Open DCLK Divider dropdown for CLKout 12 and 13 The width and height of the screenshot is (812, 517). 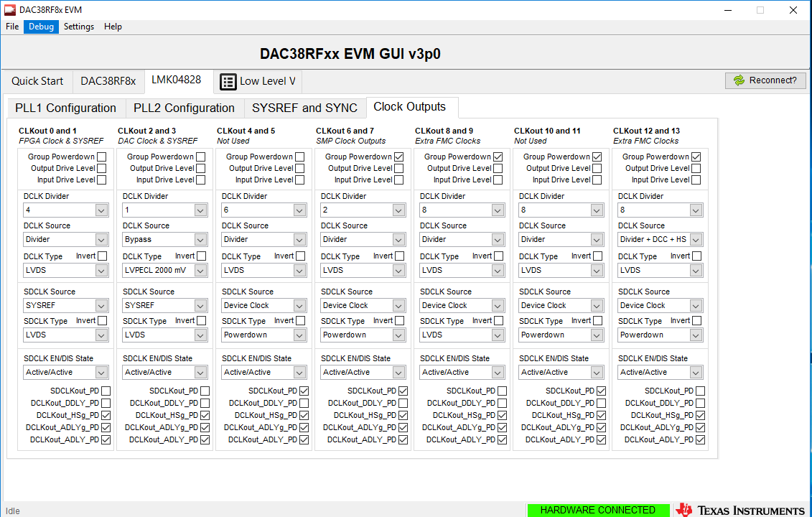660,210
